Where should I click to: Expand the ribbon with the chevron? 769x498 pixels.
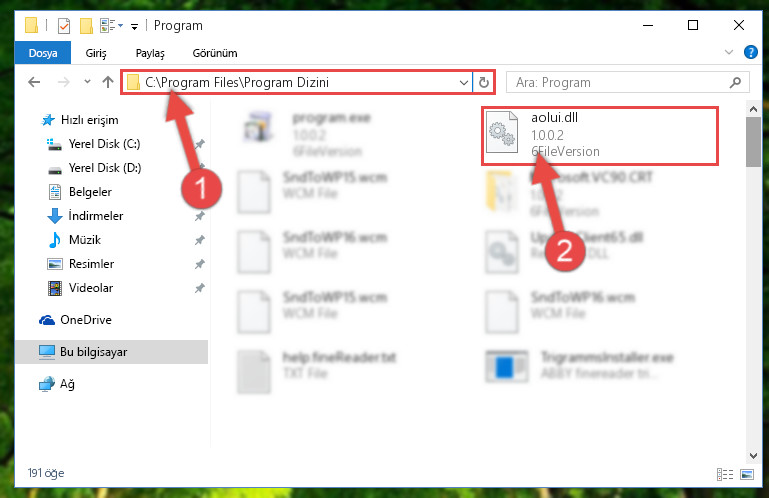click(x=729, y=52)
